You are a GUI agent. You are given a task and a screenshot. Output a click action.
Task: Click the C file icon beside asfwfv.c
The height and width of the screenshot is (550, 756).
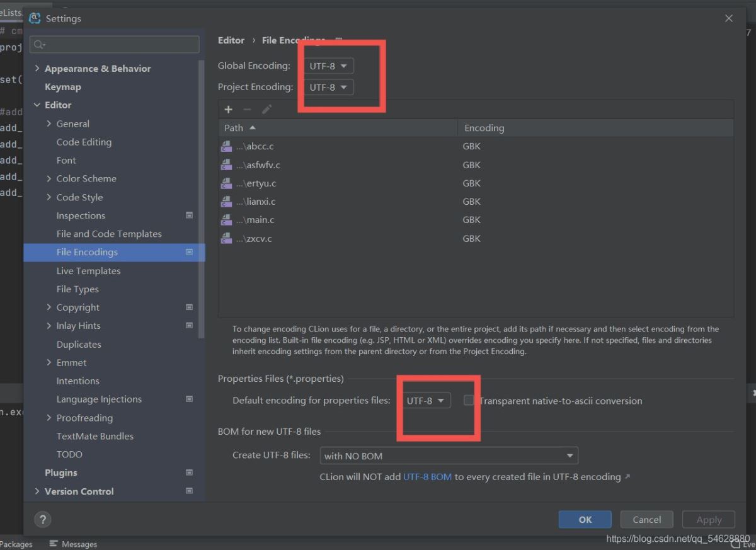tap(226, 165)
